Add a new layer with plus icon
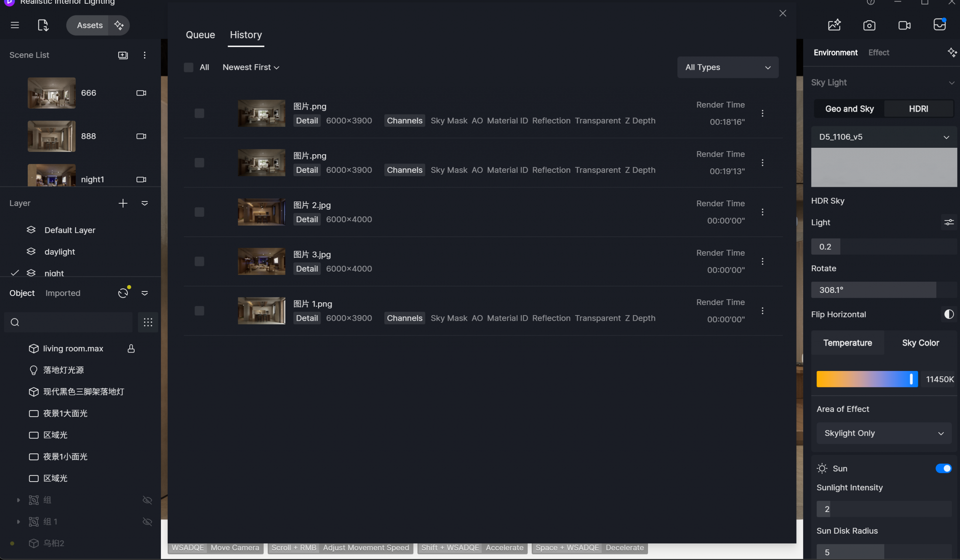 point(123,203)
